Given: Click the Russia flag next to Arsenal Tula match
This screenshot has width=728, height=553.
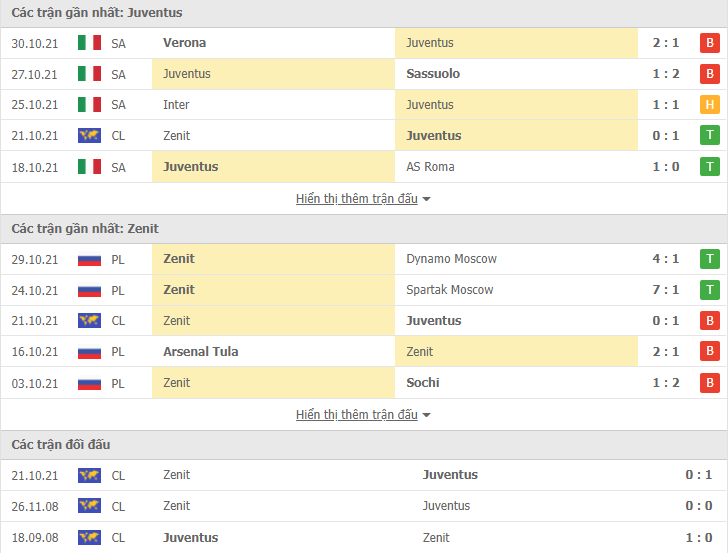Looking at the screenshot, I should click(89, 352).
